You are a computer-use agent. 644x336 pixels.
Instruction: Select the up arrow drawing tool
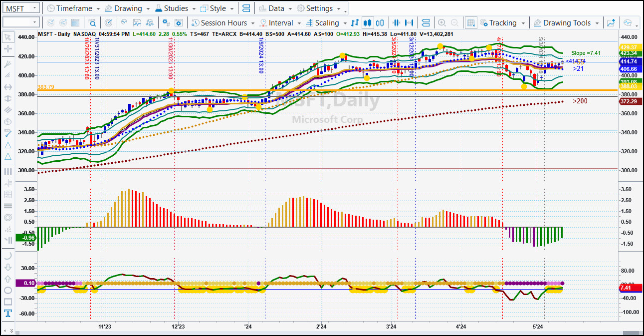point(7,279)
